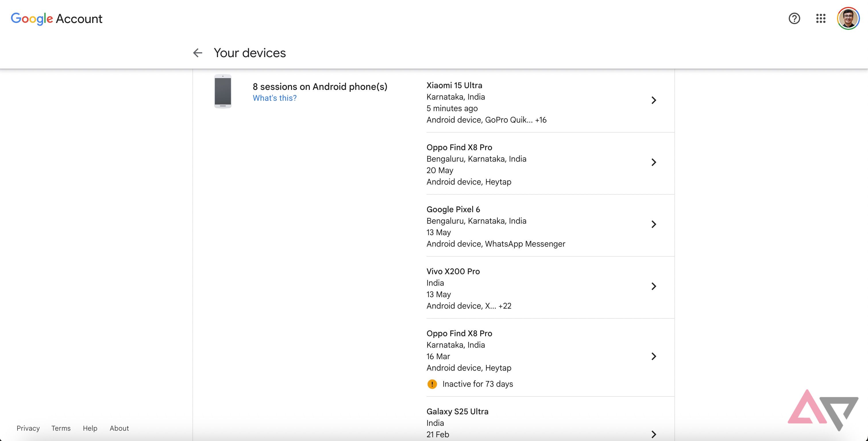Open the Privacy footer link
This screenshot has width=868, height=441.
click(28, 428)
